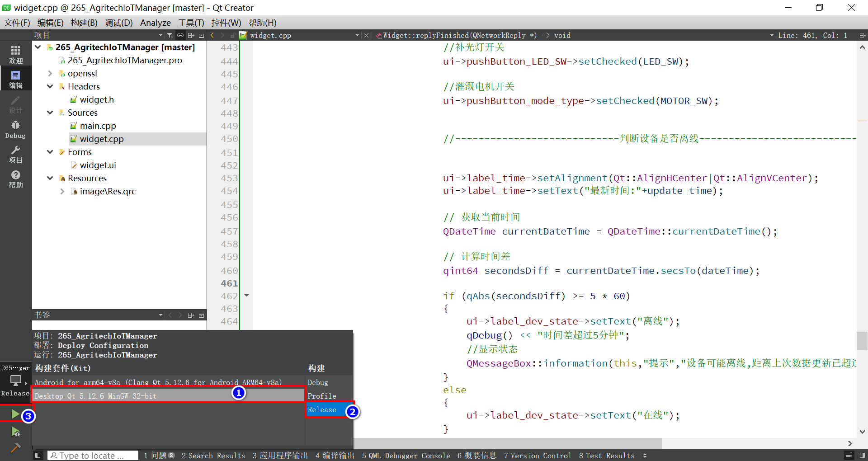Run the project with the green play button

(x=15, y=414)
